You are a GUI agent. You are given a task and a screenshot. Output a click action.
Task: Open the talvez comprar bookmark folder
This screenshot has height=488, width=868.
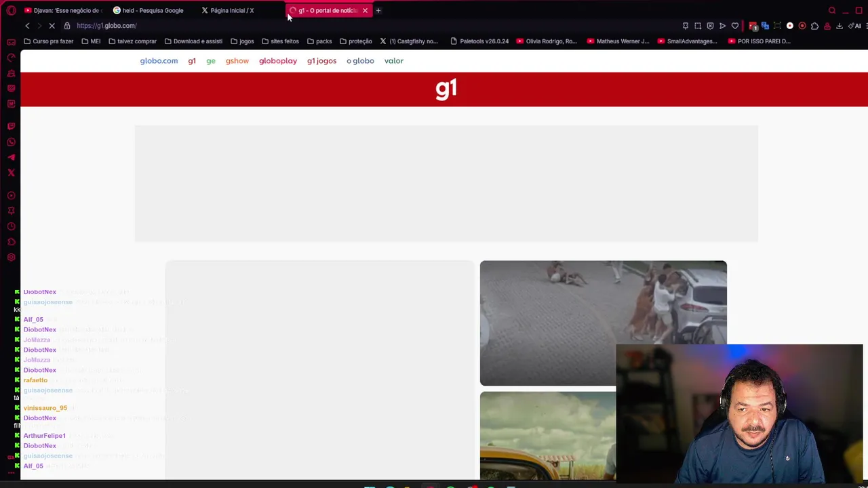point(132,41)
